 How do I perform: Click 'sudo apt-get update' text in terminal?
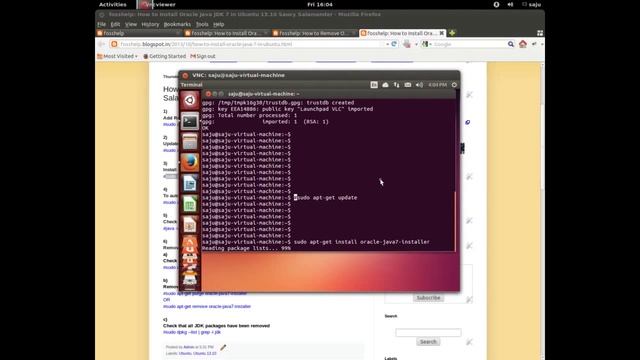326,198
